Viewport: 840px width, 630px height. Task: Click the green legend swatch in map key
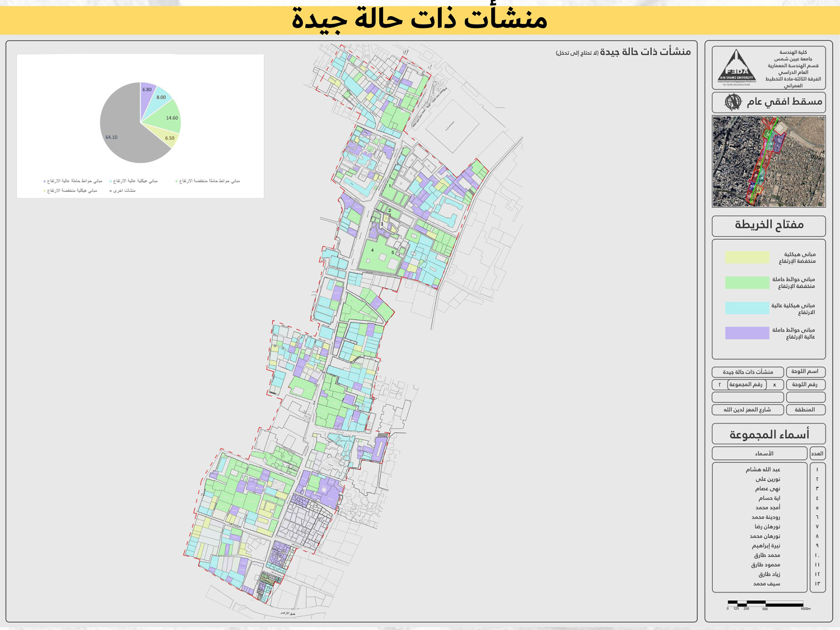click(x=747, y=283)
